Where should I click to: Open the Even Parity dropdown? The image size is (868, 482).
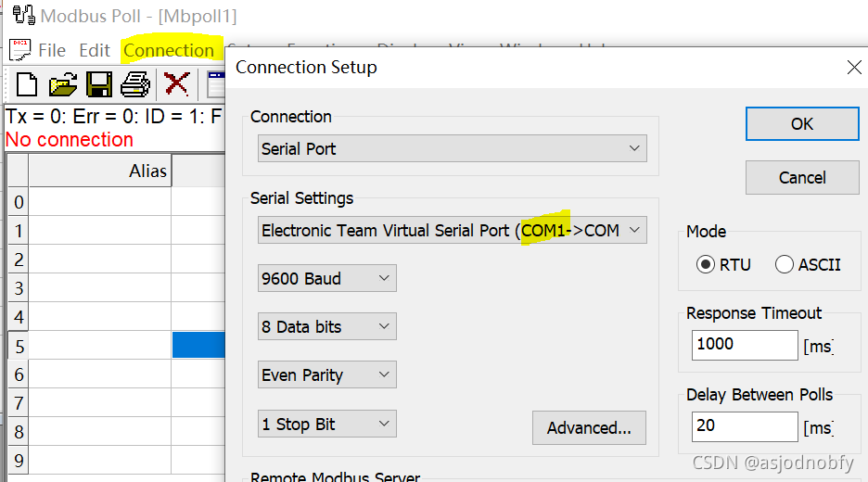(x=326, y=374)
